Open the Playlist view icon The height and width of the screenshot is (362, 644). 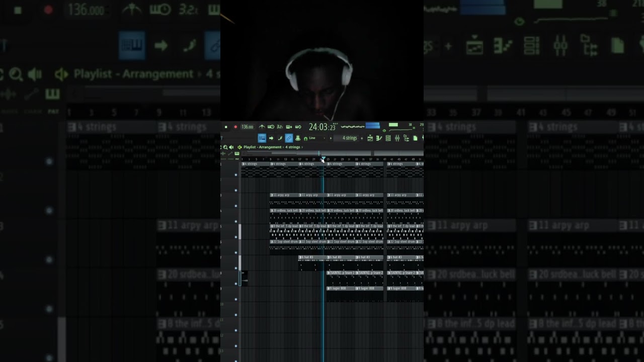pyautogui.click(x=370, y=138)
